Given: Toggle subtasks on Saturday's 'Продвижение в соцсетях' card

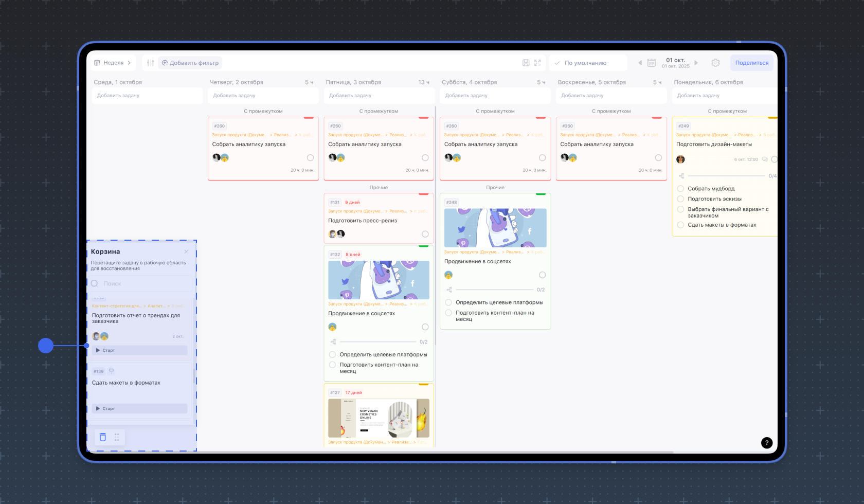Looking at the screenshot, I should [449, 290].
